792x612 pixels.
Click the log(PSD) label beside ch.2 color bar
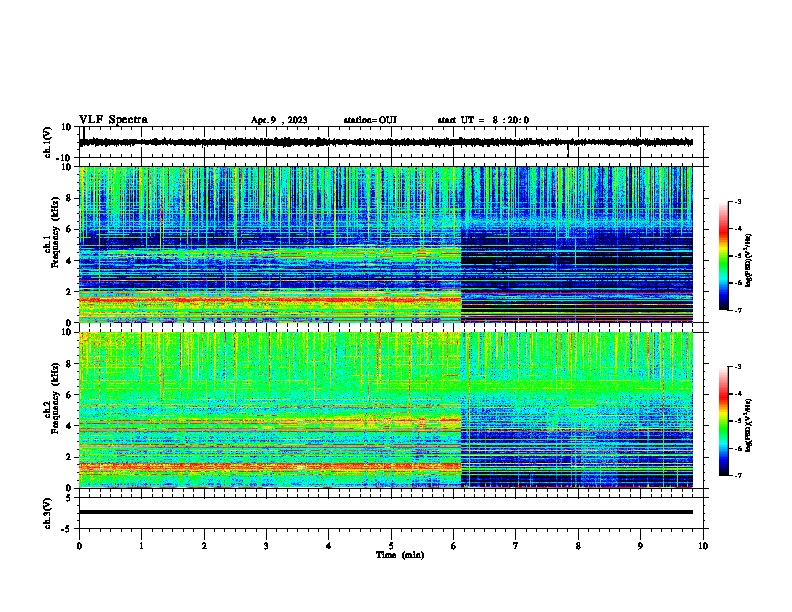pyautogui.click(x=748, y=426)
